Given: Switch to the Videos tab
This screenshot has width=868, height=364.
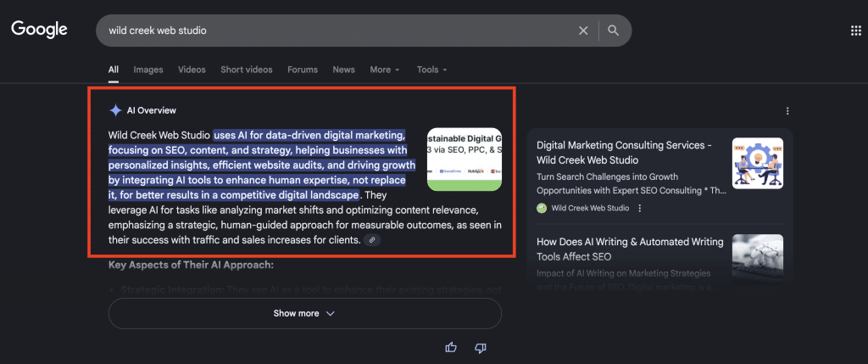Looking at the screenshot, I should click(x=192, y=70).
